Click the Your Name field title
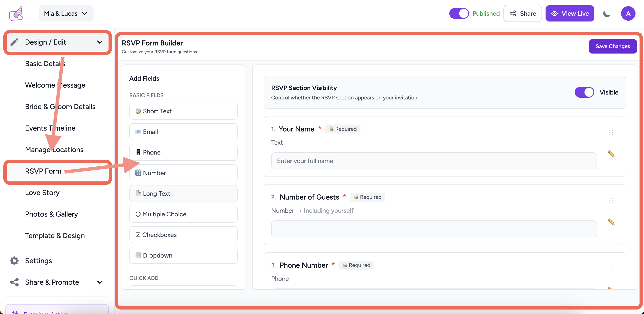The height and width of the screenshot is (314, 644). pyautogui.click(x=296, y=129)
